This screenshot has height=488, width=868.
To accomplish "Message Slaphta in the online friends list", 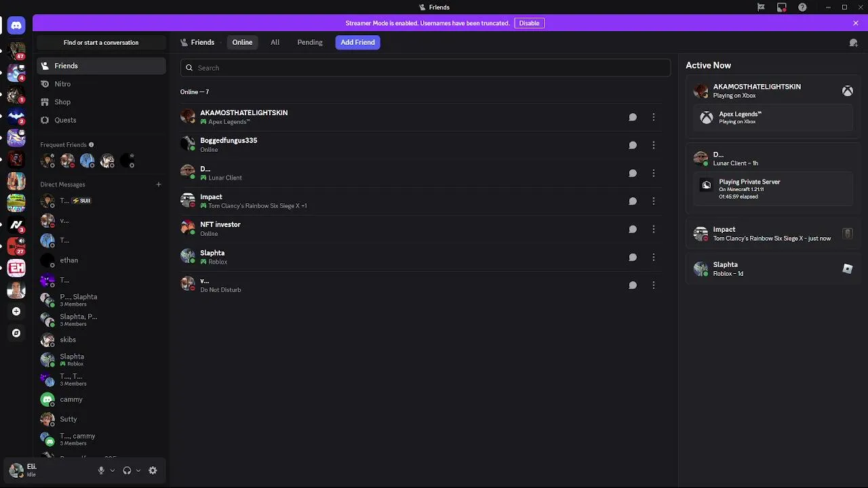I will coord(633,257).
